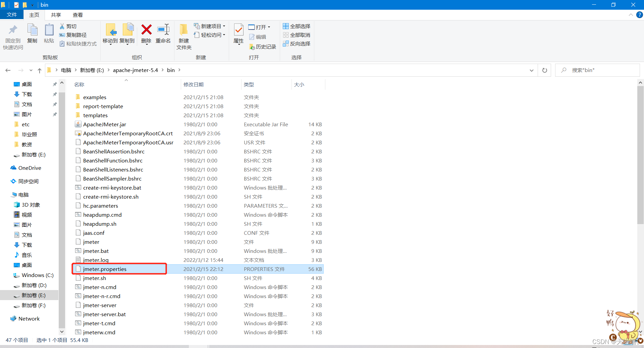Open the New item (新建项目) dropdown
This screenshot has width=644, height=348.
[x=210, y=26]
